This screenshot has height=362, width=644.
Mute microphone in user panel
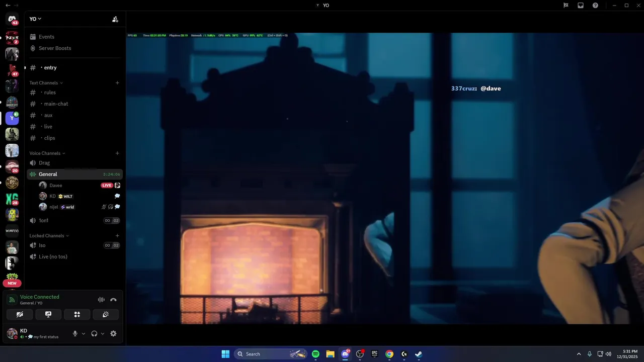(x=75, y=333)
